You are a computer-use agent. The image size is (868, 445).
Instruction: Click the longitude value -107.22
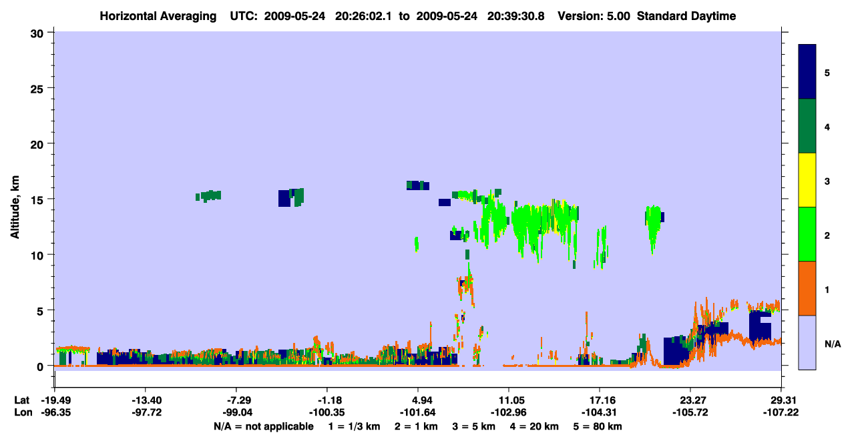pos(781,412)
